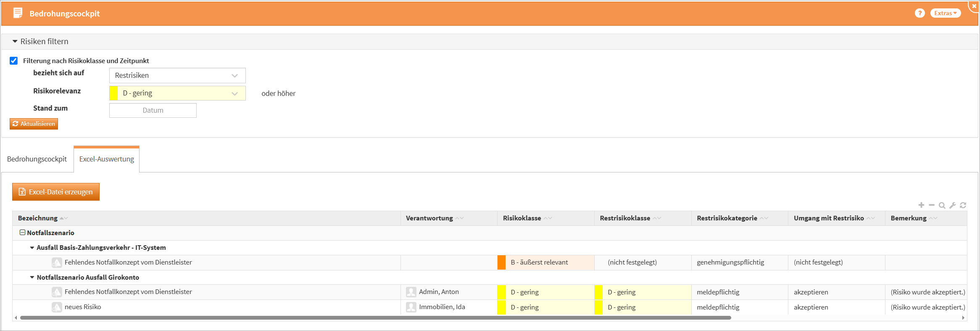
Task: Open table settings via the wrench icon
Action: 953,205
